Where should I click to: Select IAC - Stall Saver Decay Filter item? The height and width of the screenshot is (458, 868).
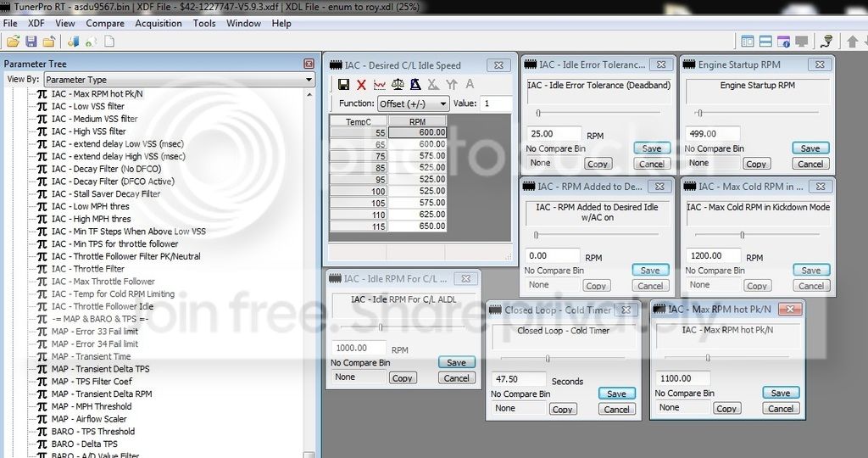(106, 194)
